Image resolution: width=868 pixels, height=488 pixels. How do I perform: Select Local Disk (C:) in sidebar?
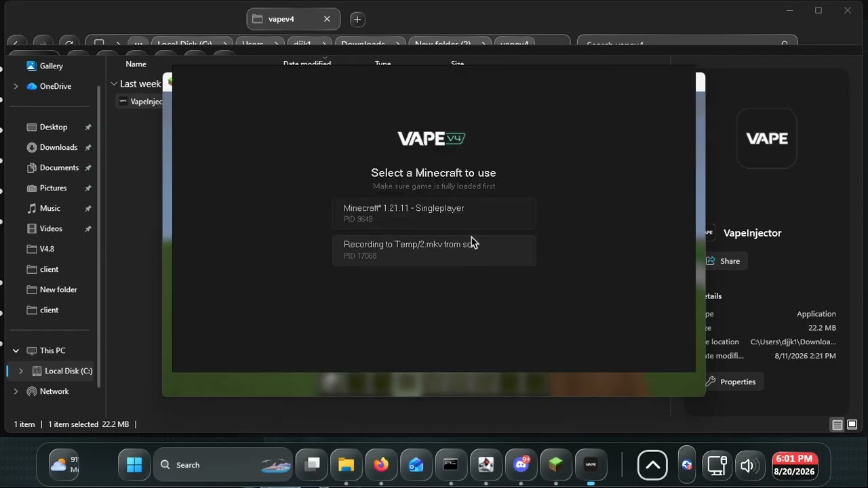[62, 371]
